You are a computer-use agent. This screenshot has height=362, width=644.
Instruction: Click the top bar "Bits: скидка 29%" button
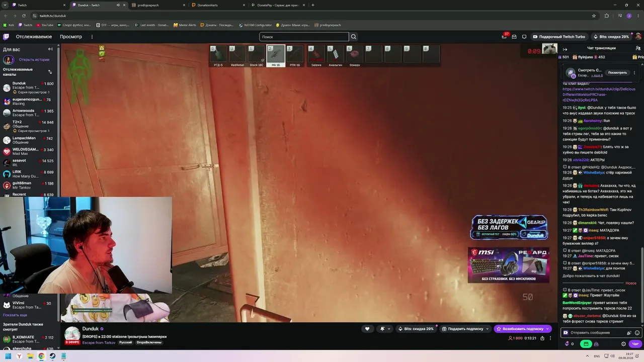pyautogui.click(x=611, y=37)
